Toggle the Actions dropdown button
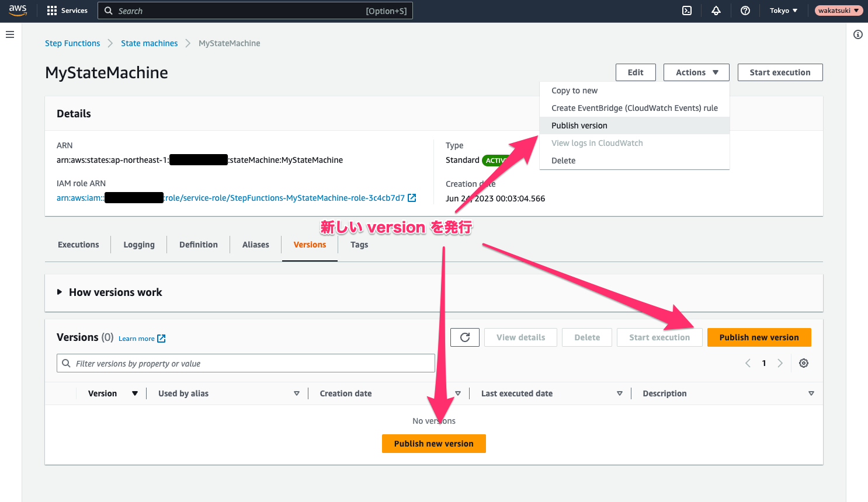 [x=696, y=72]
